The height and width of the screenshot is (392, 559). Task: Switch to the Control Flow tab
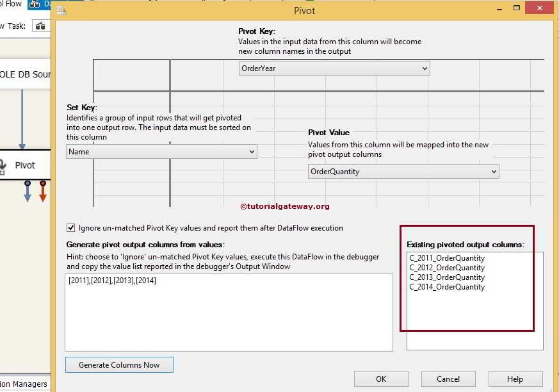(12, 3)
